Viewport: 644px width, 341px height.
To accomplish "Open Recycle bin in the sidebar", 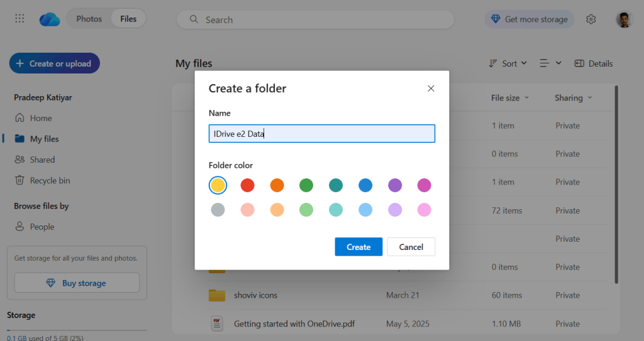I will tap(50, 181).
